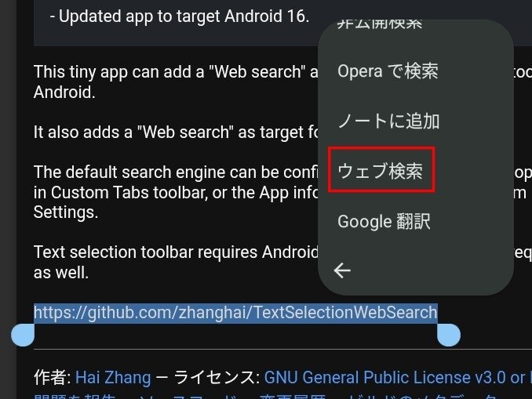Open the Hai Zhang author link
Screen dimensions: 532x399
[113, 377]
